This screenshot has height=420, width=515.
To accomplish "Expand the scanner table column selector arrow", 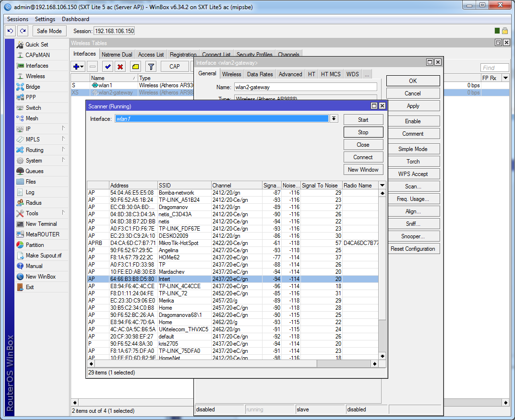I will [x=382, y=186].
